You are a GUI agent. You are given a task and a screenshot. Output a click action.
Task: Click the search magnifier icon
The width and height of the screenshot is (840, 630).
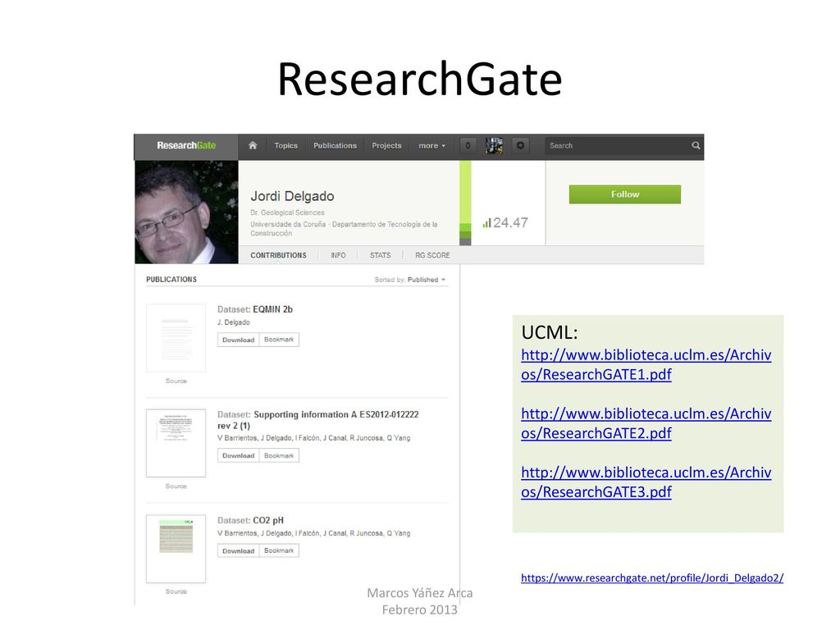pyautogui.click(x=696, y=145)
